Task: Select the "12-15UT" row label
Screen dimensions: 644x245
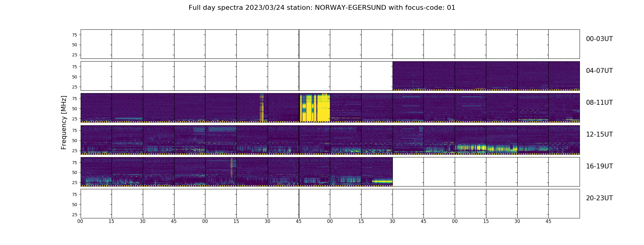Action: [x=599, y=134]
